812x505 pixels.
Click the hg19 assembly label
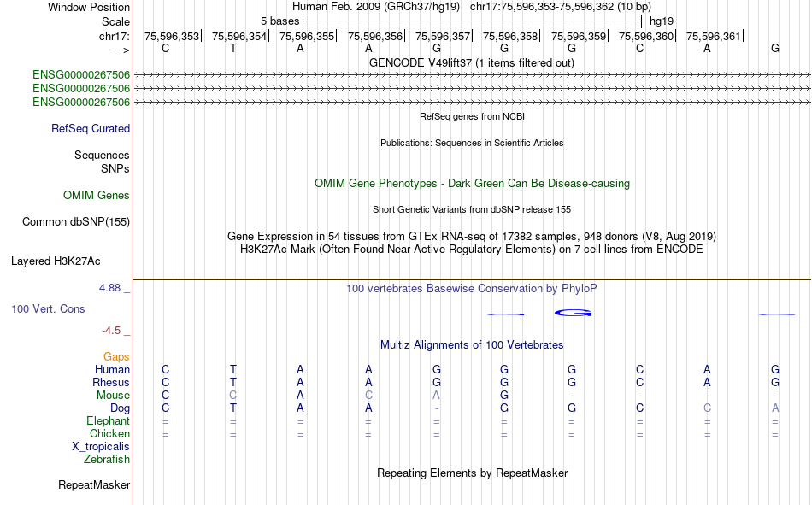point(662,21)
